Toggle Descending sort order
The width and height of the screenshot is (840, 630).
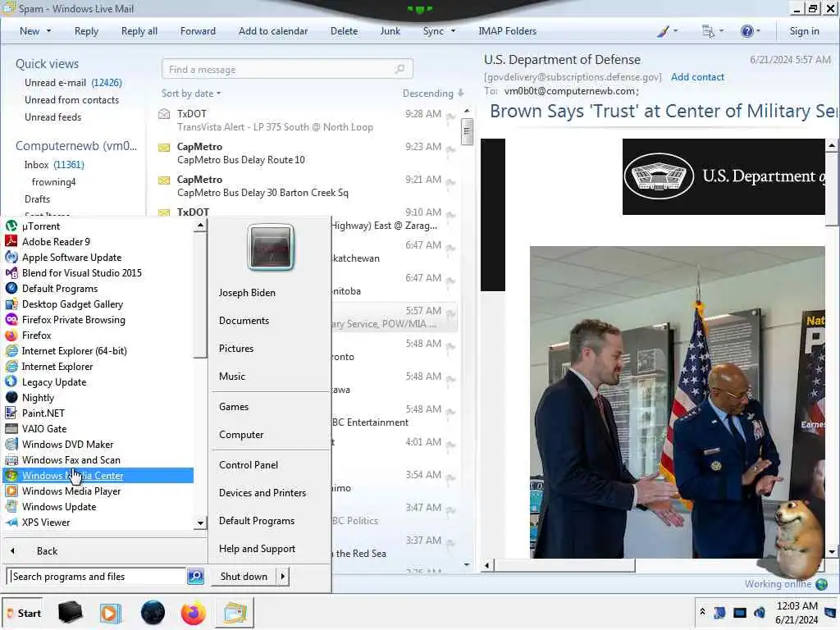[433, 94]
